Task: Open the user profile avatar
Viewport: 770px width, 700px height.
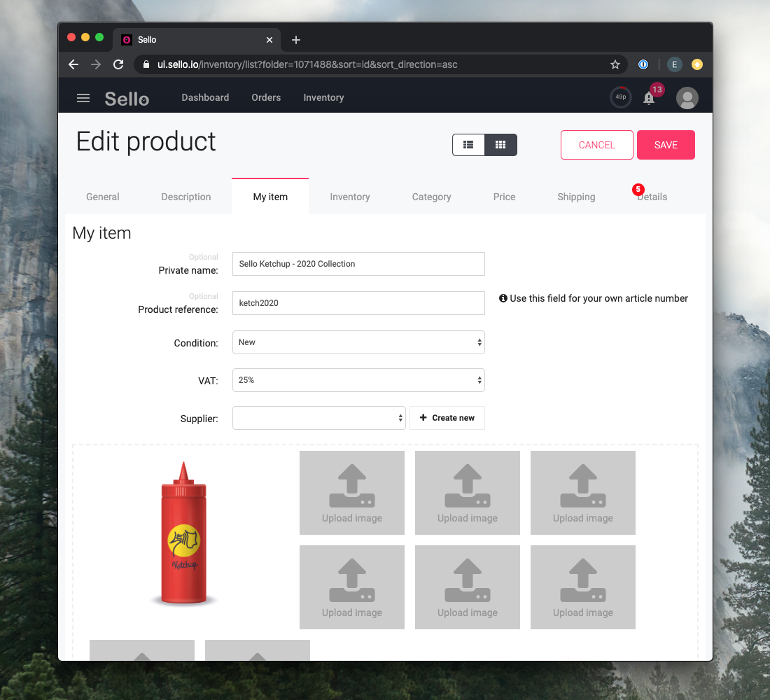Action: 687,98
